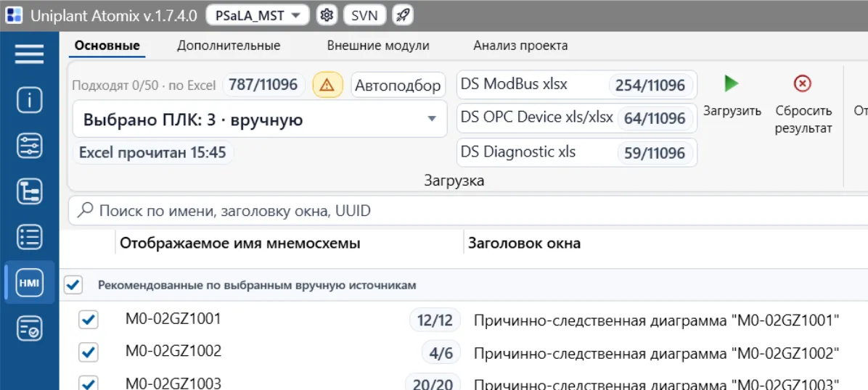
Task: Select the HMI sidebar icon
Action: click(x=29, y=283)
